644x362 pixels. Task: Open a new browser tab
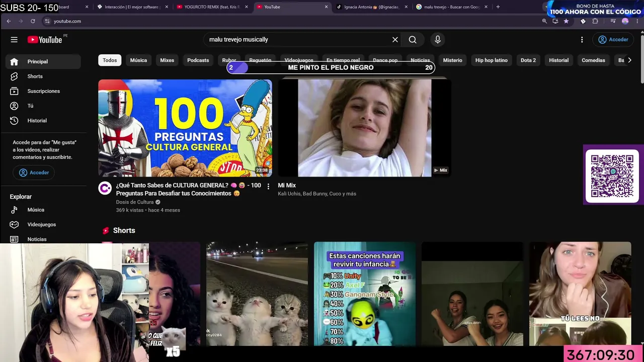point(498,7)
